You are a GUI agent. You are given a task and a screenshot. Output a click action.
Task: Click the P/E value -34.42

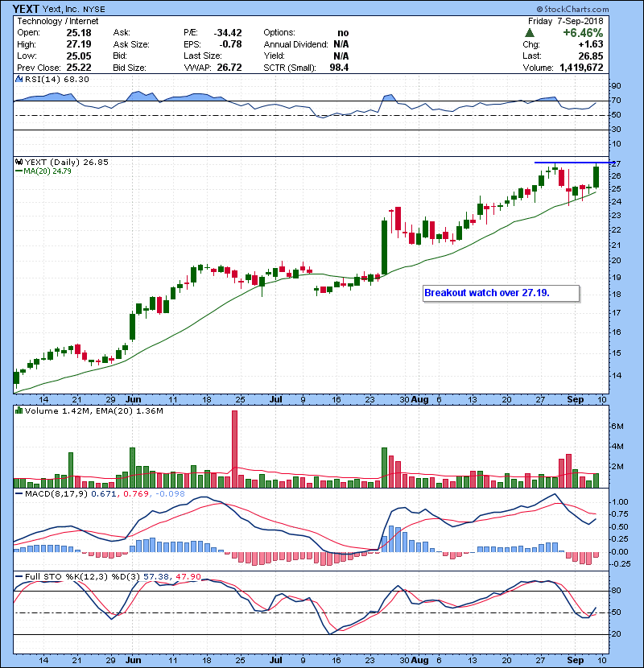pos(228,33)
